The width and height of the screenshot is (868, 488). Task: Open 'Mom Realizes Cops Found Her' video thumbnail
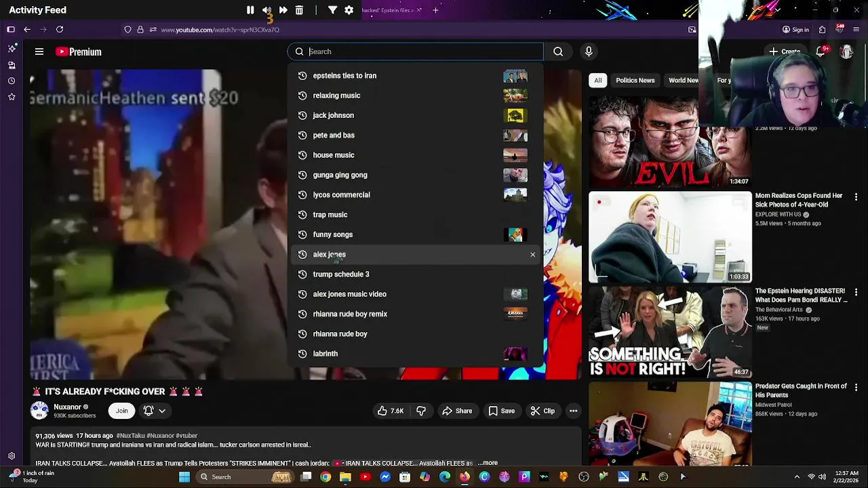[670, 237]
